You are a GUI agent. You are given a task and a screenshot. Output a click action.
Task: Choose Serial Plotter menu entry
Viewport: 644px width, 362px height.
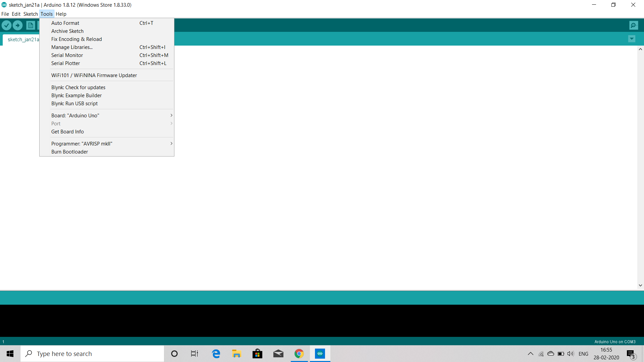[65, 63]
